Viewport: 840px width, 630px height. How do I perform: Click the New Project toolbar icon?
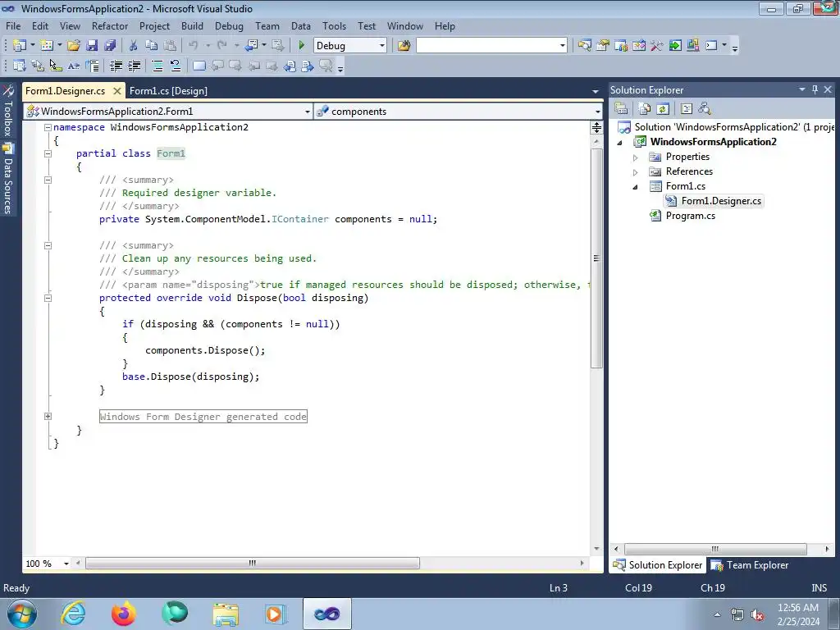(20, 46)
